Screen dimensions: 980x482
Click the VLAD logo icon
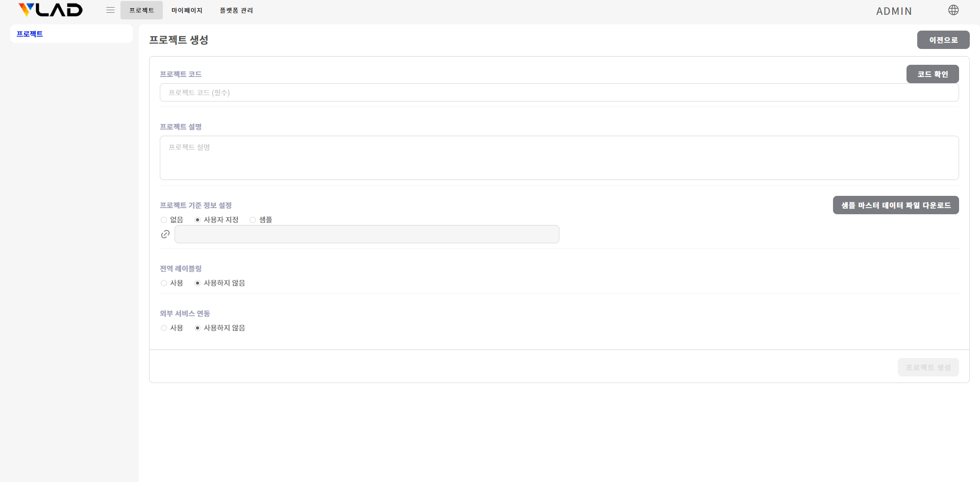tap(50, 10)
